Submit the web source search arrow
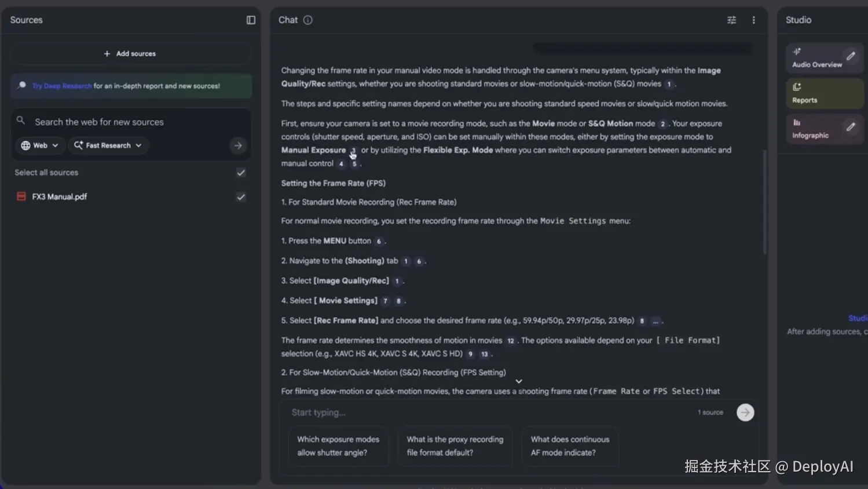This screenshot has height=489, width=868. click(238, 145)
